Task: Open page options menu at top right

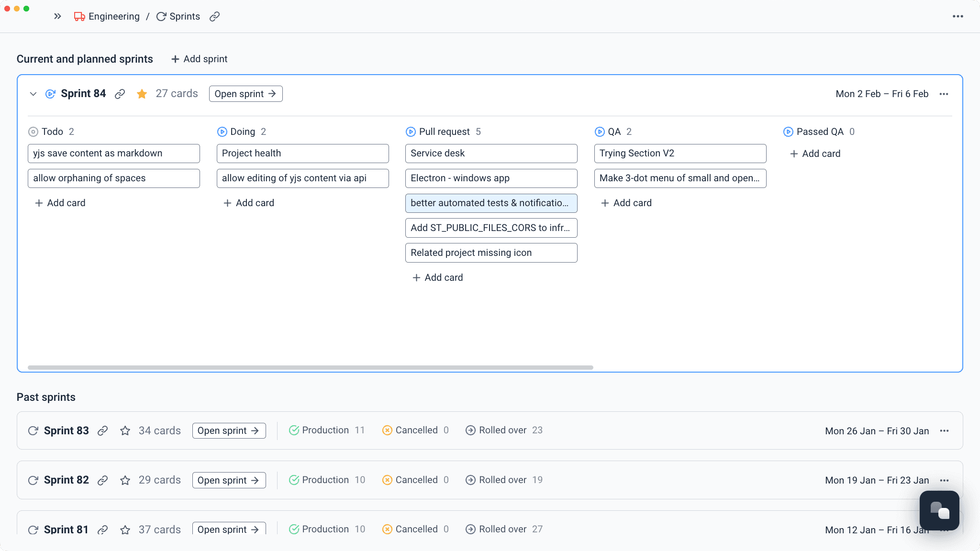Action: 958,16
